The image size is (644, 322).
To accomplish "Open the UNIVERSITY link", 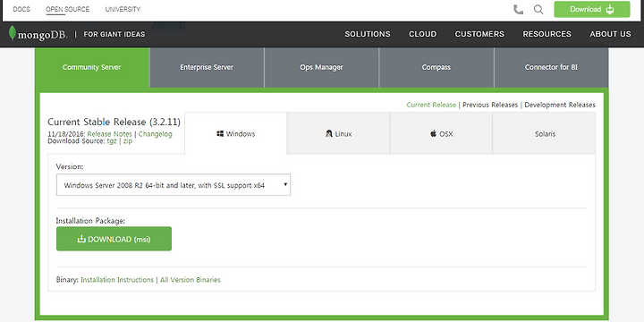I will point(123,9).
